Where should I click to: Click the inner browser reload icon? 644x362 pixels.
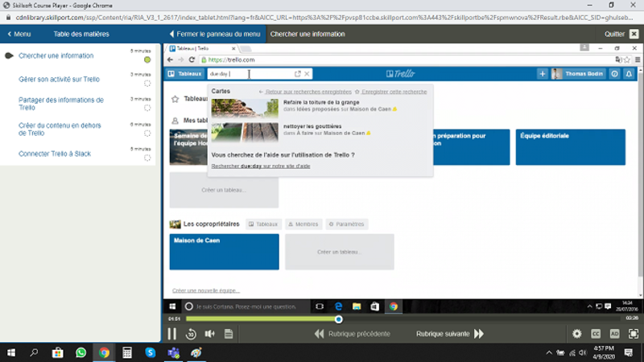coord(192,60)
